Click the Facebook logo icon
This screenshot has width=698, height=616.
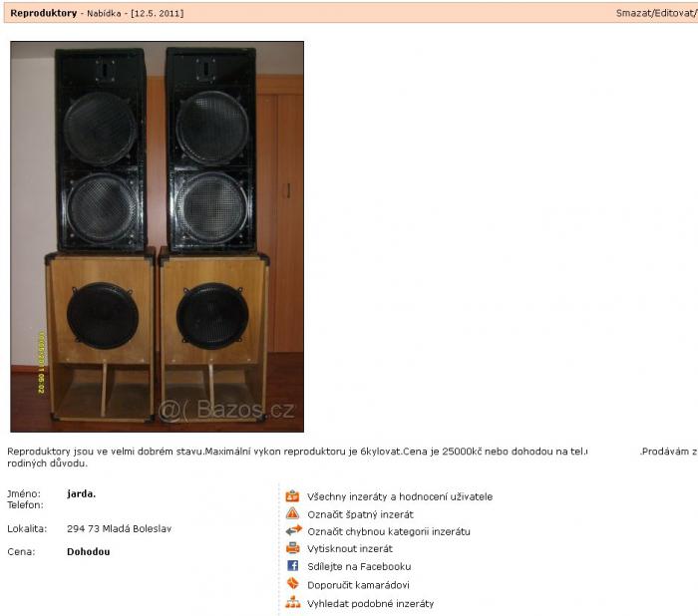click(x=292, y=566)
